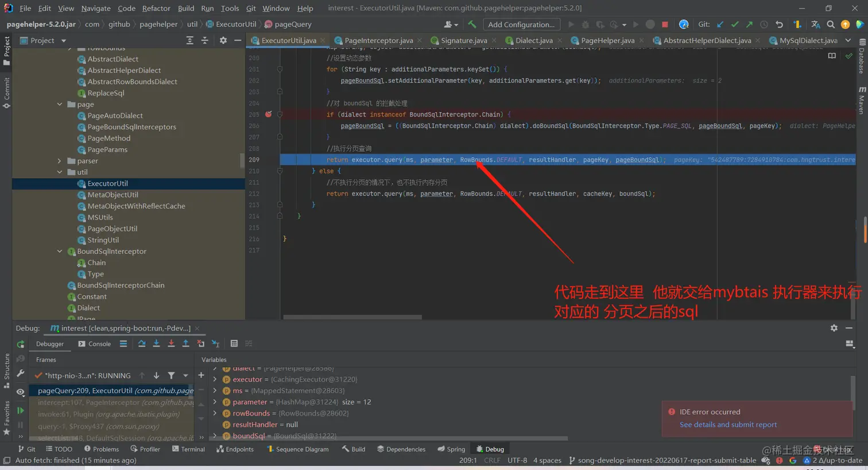
Task: Click Add Configuration button
Action: pos(521,24)
